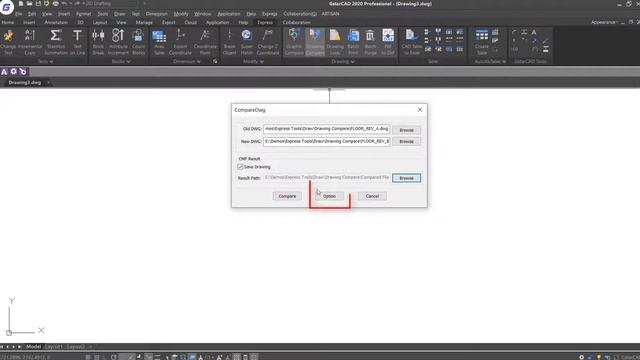Select the Graphic Compare tool
The image size is (640, 360).
point(294,42)
